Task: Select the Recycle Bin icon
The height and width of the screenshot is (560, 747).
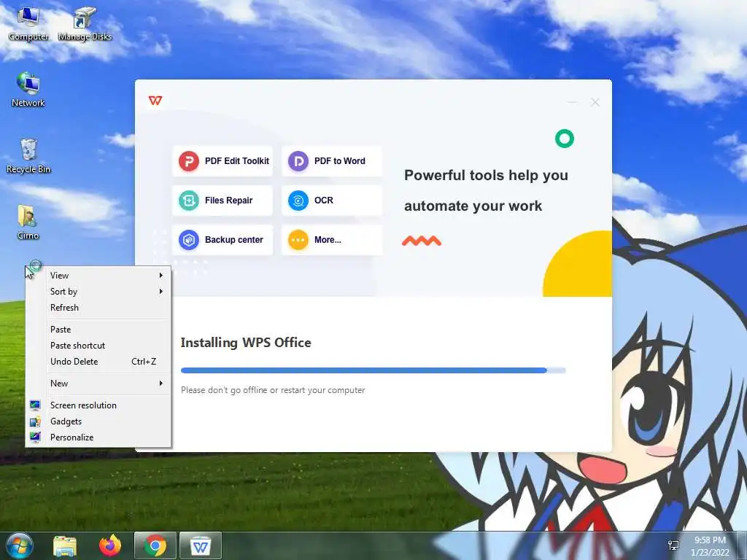Action: (x=28, y=156)
